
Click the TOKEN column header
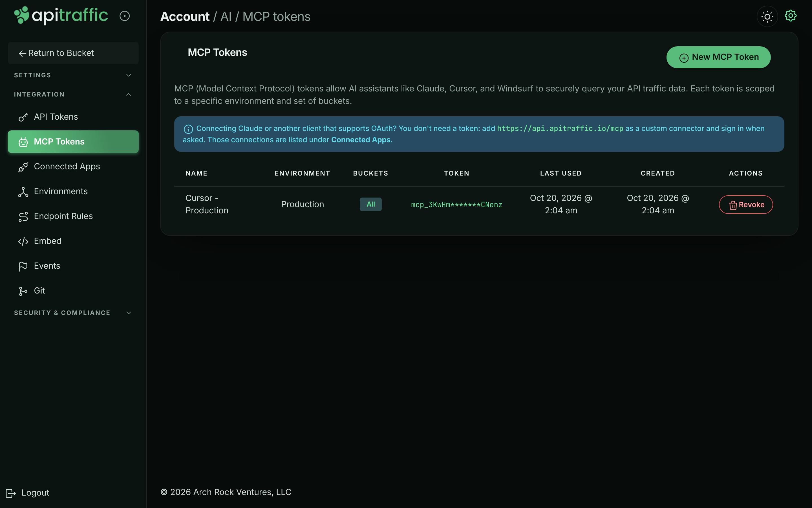(x=457, y=173)
